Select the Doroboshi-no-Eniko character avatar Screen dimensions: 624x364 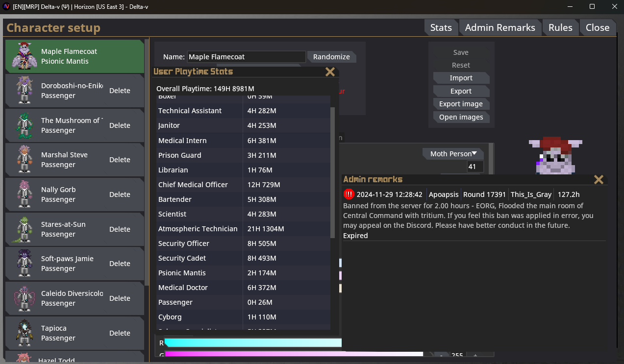(x=24, y=91)
